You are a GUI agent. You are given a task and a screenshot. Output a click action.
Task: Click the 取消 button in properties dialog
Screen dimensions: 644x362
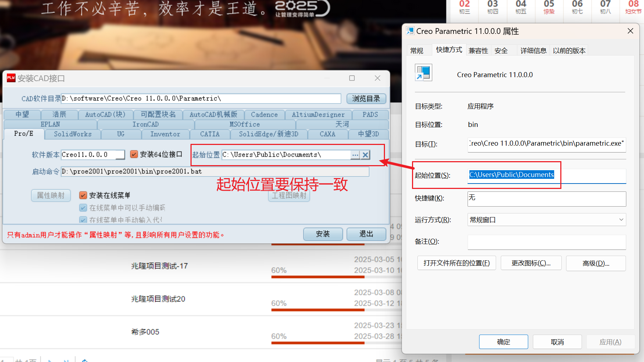(x=557, y=342)
